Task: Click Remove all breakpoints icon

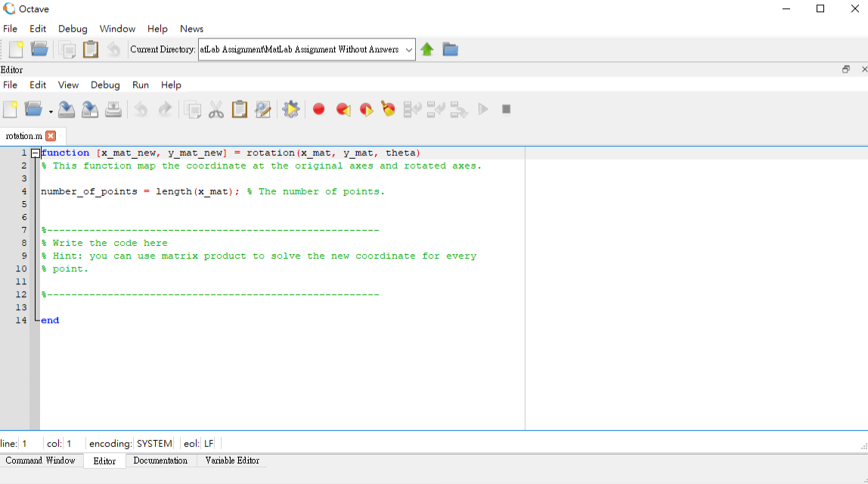Action: [388, 109]
